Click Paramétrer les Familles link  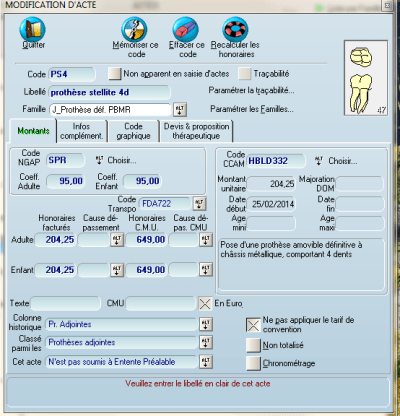coord(252,109)
